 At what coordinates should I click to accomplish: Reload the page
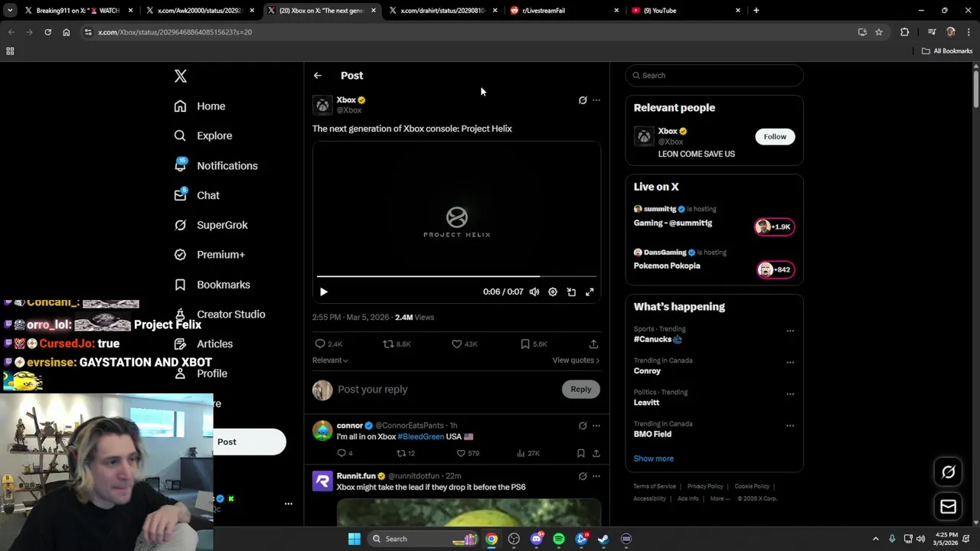(x=47, y=32)
